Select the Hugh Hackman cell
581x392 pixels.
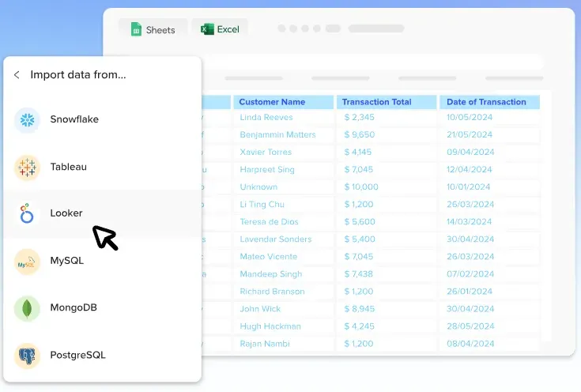tap(284, 326)
